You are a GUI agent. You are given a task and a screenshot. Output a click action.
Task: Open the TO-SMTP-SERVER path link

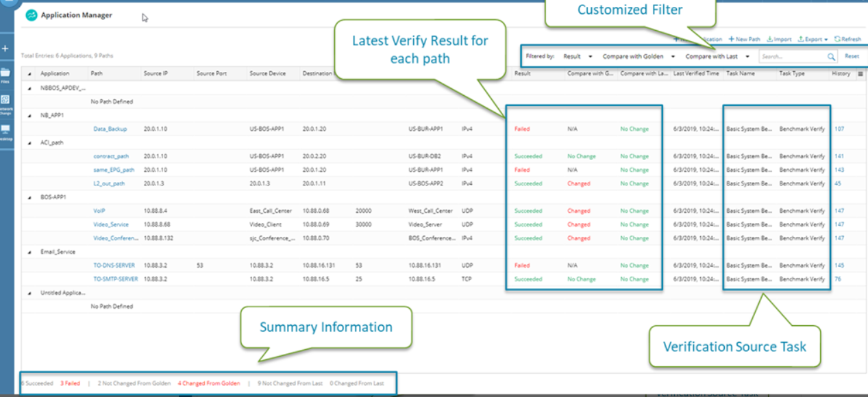point(115,279)
